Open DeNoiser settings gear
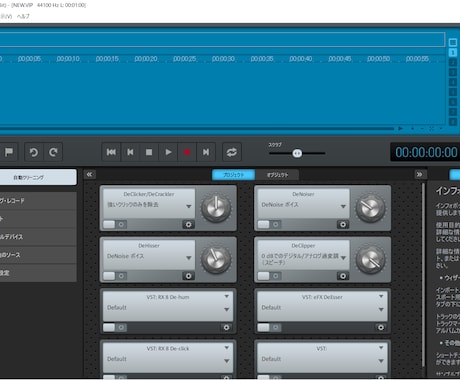The height and width of the screenshot is (380, 460). 343,224
